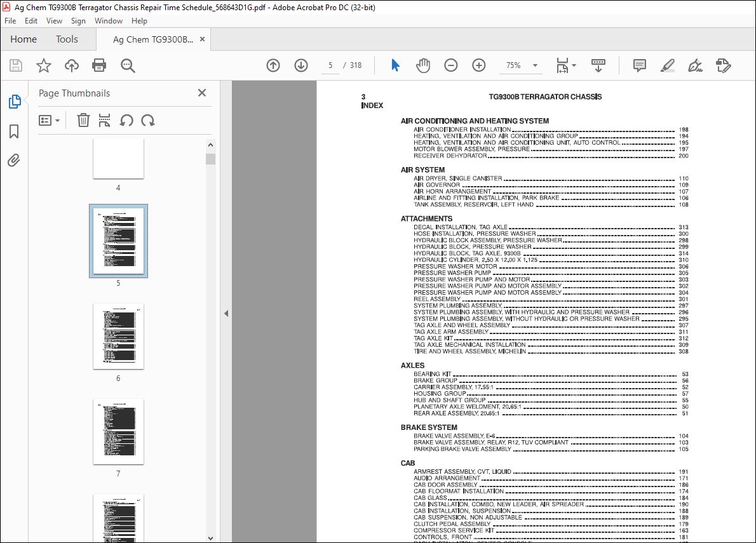The width and height of the screenshot is (756, 543).
Task: Open the View menu
Action: [x=54, y=21]
